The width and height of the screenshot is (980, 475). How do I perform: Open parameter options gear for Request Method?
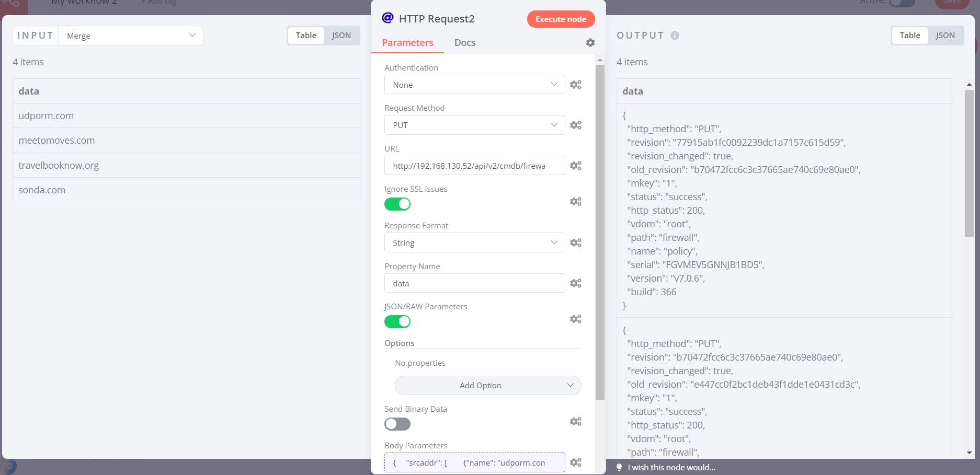[576, 125]
